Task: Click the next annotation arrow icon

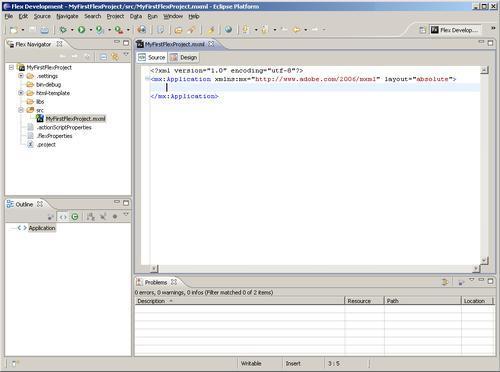Action: tap(246, 30)
